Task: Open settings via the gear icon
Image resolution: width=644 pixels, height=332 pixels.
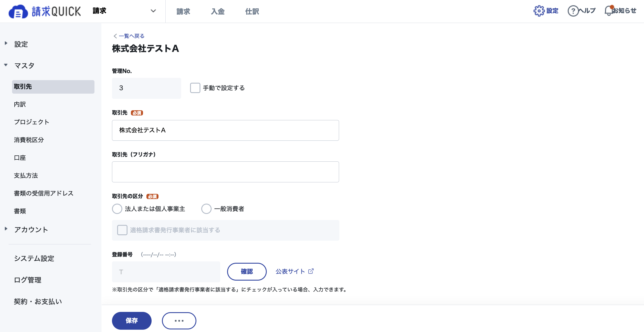Action: pos(539,11)
